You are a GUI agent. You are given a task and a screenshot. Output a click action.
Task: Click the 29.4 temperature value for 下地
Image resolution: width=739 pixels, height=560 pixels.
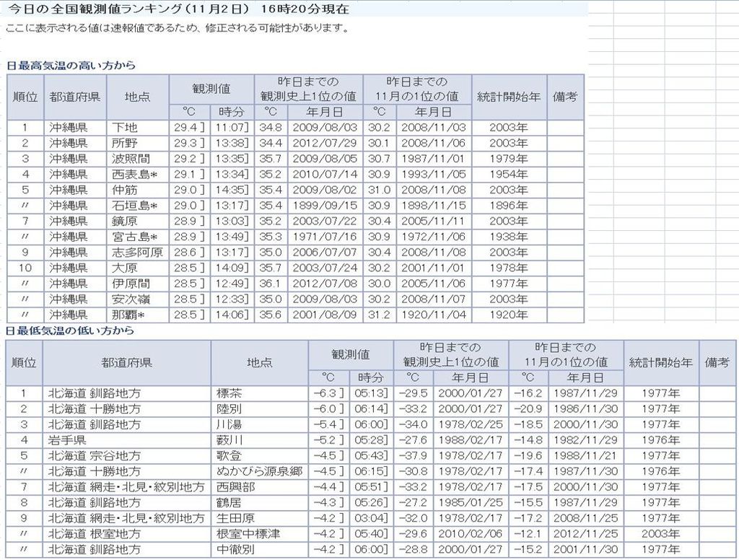(190, 127)
